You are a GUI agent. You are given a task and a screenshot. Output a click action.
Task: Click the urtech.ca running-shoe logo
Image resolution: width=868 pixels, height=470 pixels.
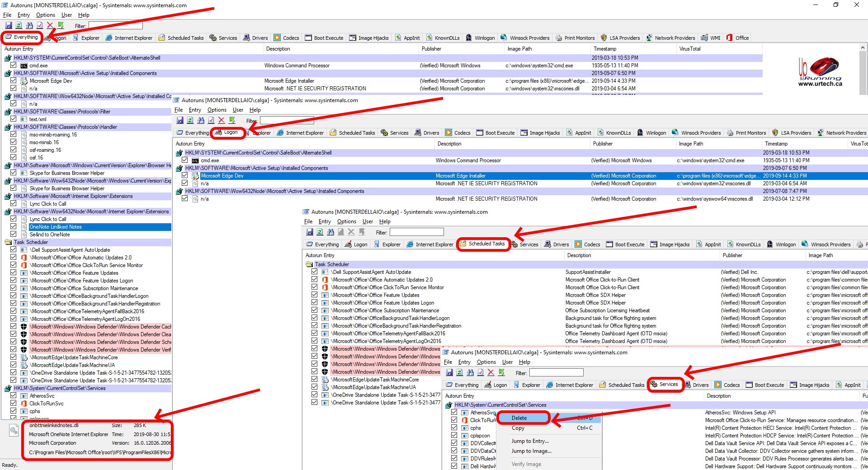(x=820, y=71)
